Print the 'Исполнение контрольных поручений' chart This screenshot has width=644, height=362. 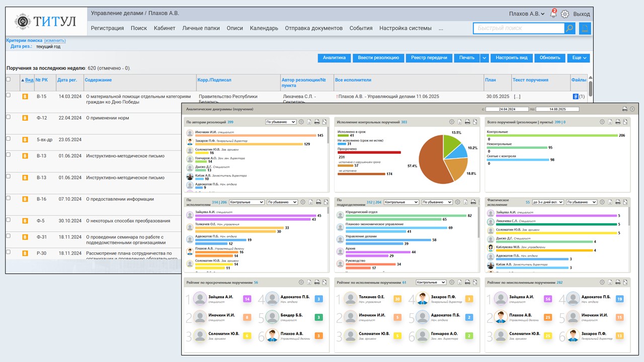[x=467, y=122]
